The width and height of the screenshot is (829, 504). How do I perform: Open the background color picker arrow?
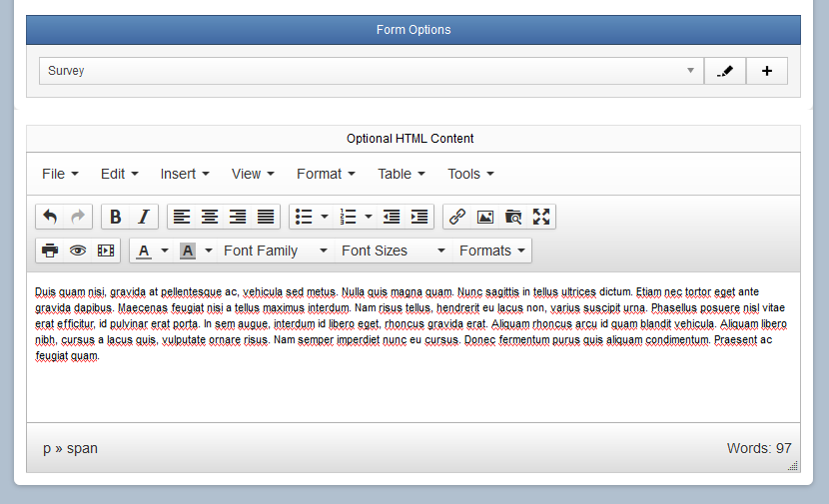coord(209,251)
